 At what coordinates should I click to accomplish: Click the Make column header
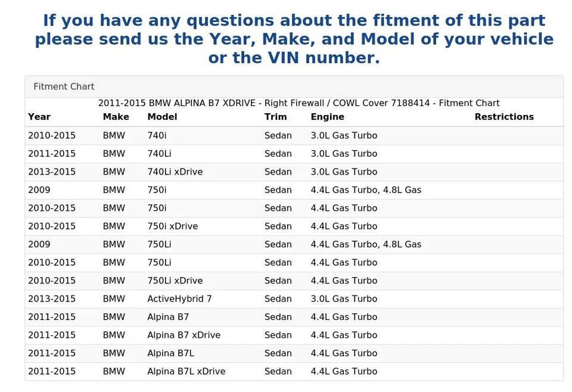(x=116, y=117)
